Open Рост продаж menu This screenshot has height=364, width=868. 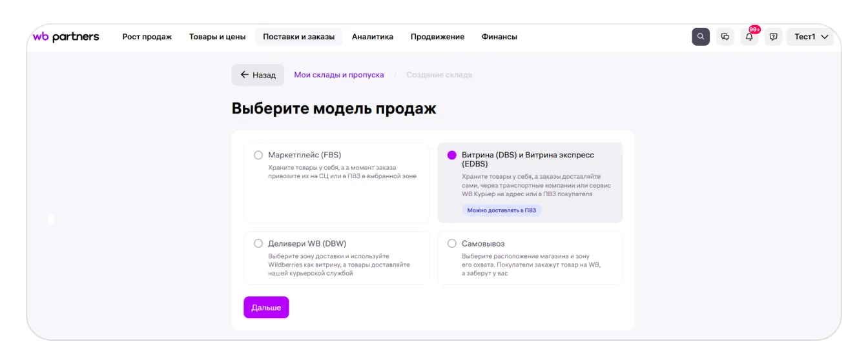(x=147, y=37)
